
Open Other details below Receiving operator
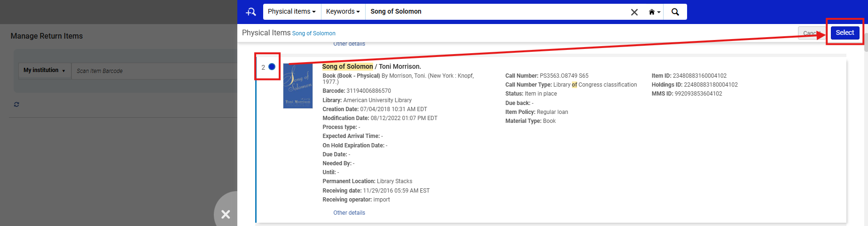click(349, 213)
